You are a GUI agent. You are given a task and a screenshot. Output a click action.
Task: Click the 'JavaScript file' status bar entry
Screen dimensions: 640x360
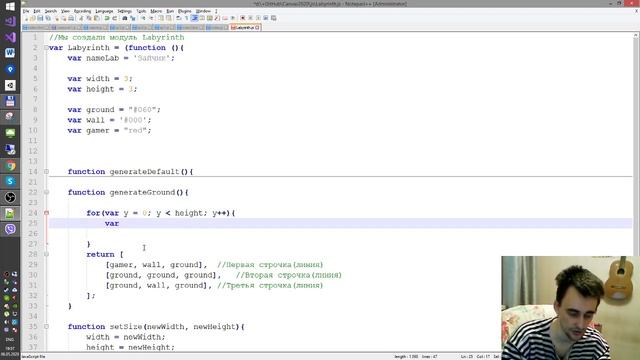pos(33,357)
